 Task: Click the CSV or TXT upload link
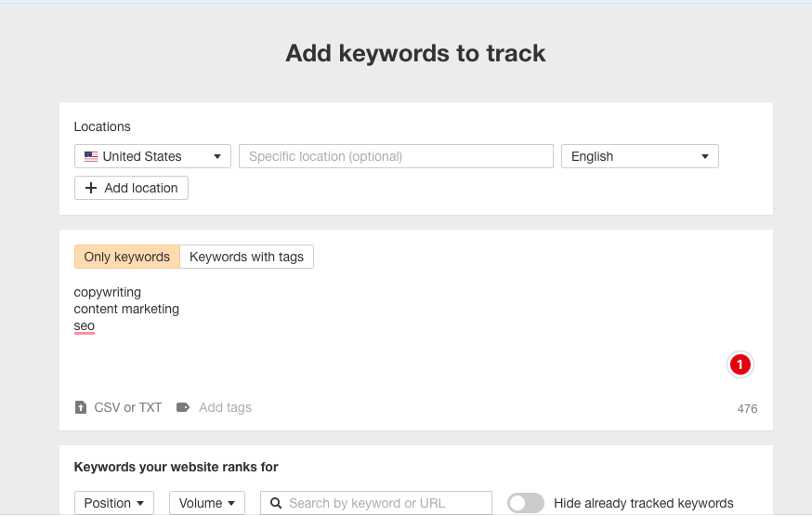point(128,407)
